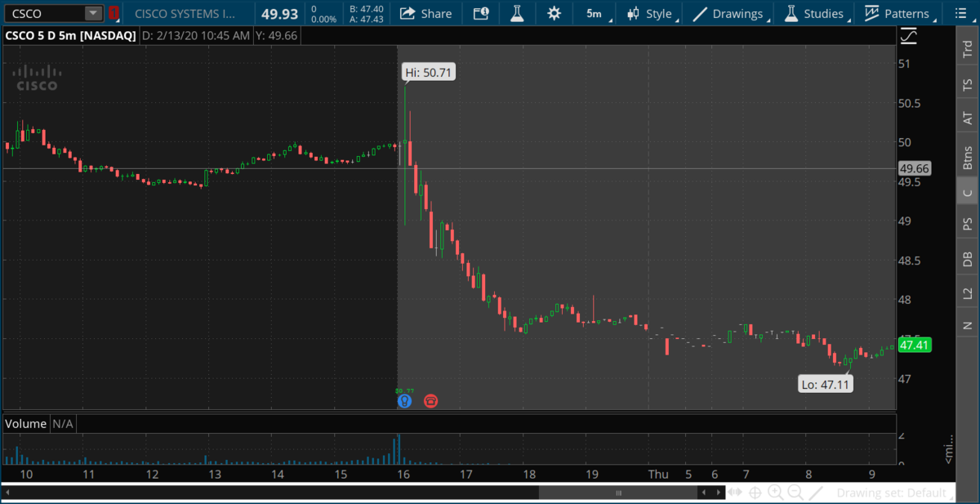
Task: Select the L2 sidebar tab
Action: click(x=968, y=292)
